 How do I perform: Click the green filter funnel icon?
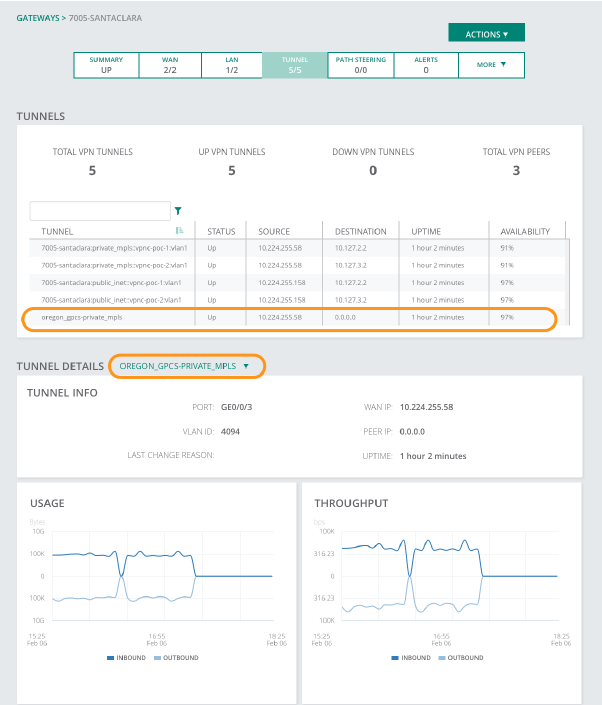[x=178, y=211]
